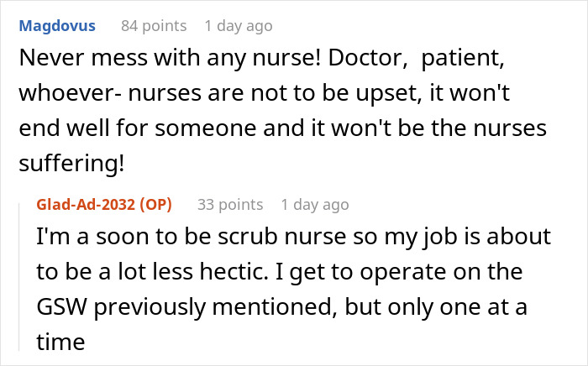Open Magdovus user profile link
The width and height of the screenshot is (588, 366).
coord(57,26)
